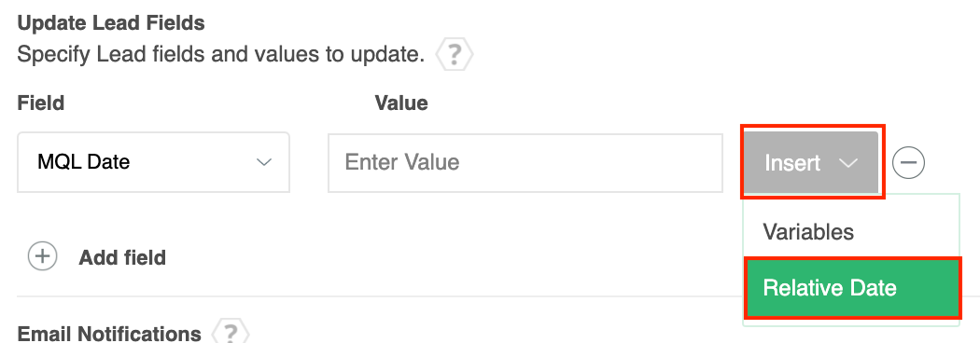980x343 pixels.
Task: Click the Email Notifications help question mark
Action: (x=231, y=333)
